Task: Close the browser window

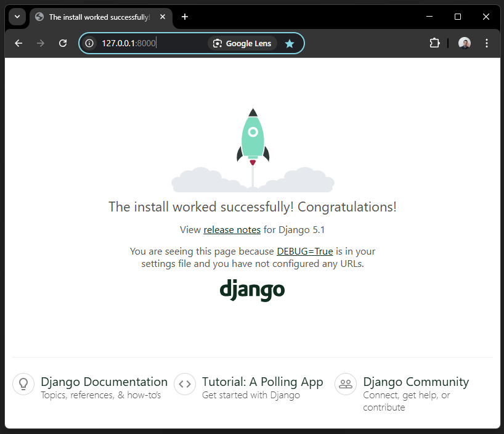Action: [x=486, y=17]
